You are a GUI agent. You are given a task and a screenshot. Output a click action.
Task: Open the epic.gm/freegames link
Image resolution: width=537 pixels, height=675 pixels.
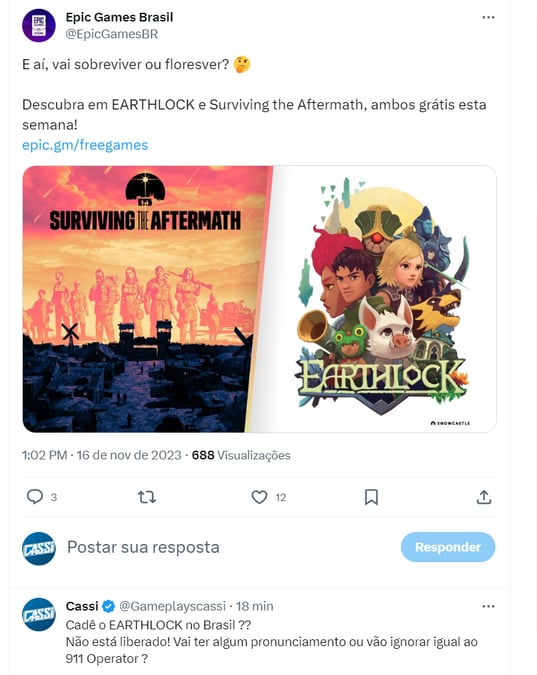[85, 145]
